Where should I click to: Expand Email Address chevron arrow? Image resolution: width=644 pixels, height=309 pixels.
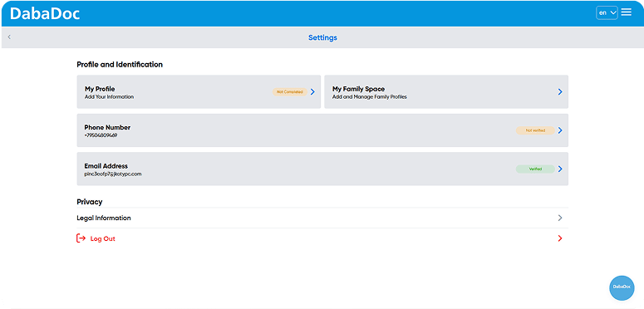[560, 169]
